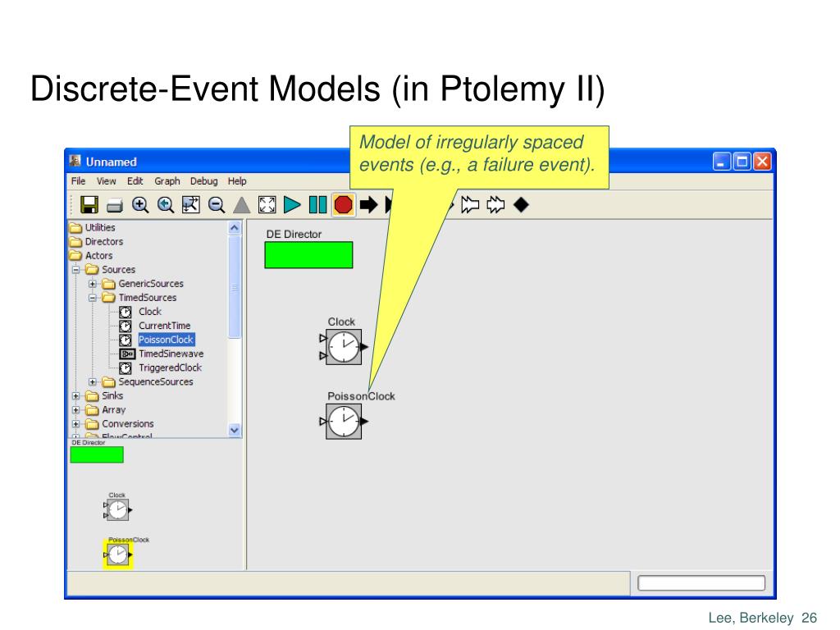Minimize the Unnamed window

pos(722,162)
